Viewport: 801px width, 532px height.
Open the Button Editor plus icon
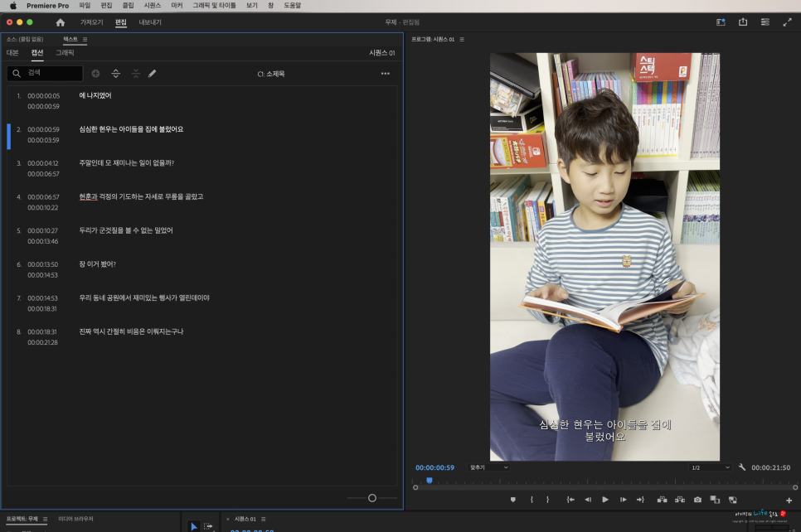tap(789, 501)
